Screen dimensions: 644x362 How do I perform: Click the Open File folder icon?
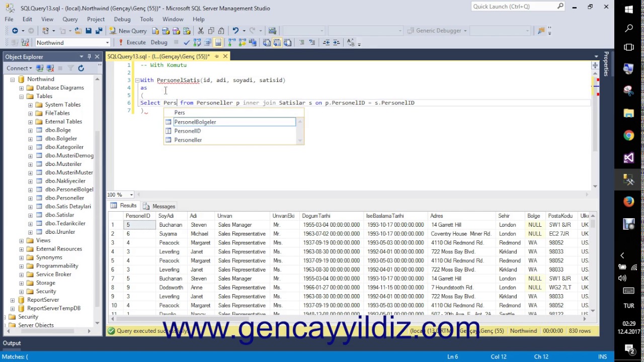[x=78, y=31]
